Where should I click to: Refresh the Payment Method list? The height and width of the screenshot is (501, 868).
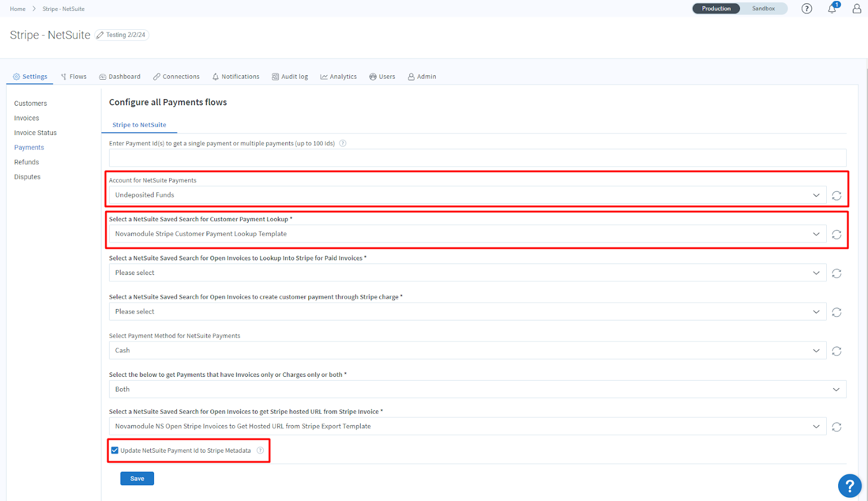tap(837, 351)
